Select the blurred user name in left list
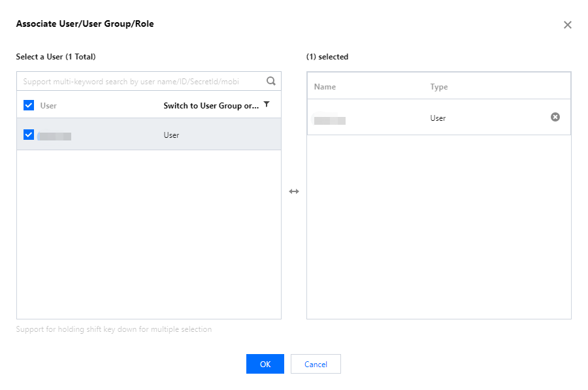 [x=54, y=136]
